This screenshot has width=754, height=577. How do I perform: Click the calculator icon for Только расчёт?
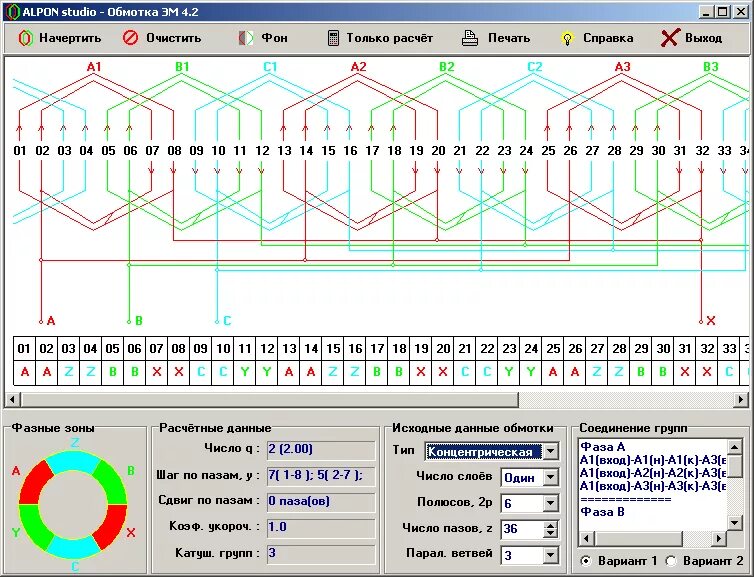(333, 38)
